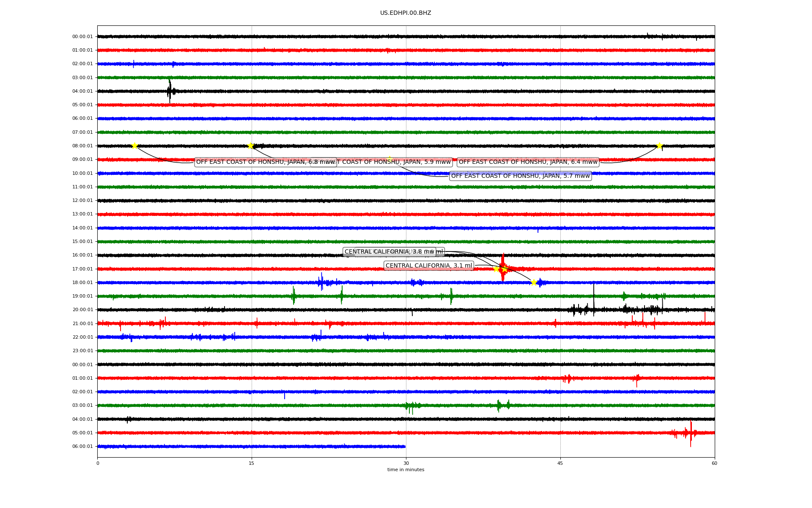Click the Honshu Japan 5.7 mww annotation label
Viewport: 812px width, 508px height.
[520, 176]
